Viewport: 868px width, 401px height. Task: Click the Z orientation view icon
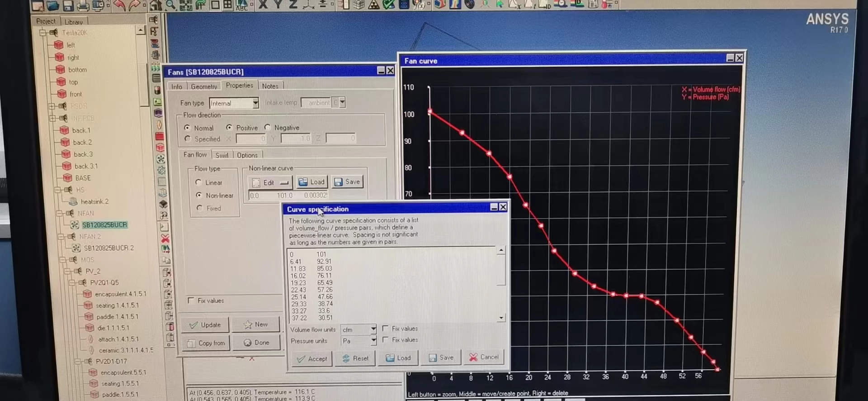tap(293, 5)
